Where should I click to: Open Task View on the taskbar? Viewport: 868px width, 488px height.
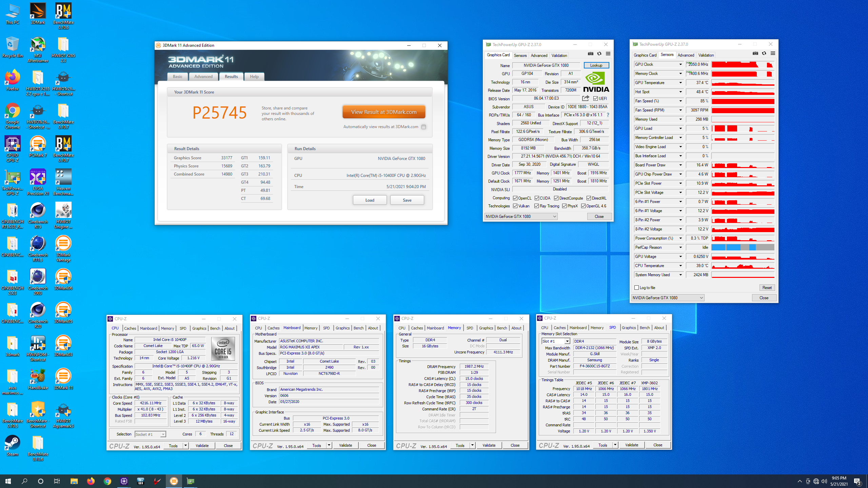click(x=57, y=481)
